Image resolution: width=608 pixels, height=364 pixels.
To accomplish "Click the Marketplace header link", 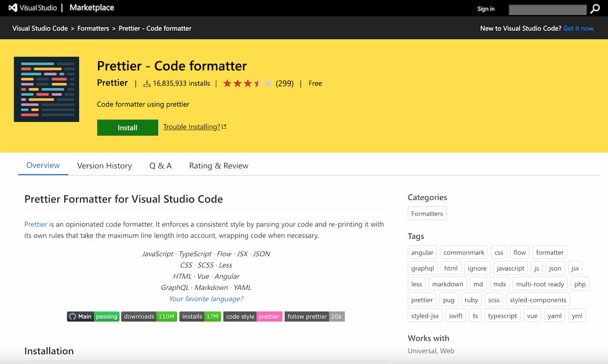I will (x=92, y=8).
